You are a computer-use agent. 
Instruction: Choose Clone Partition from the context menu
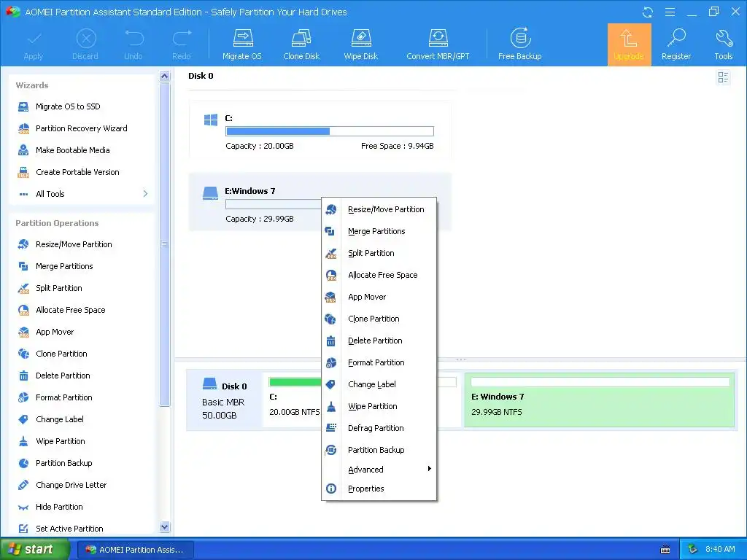coord(379,319)
